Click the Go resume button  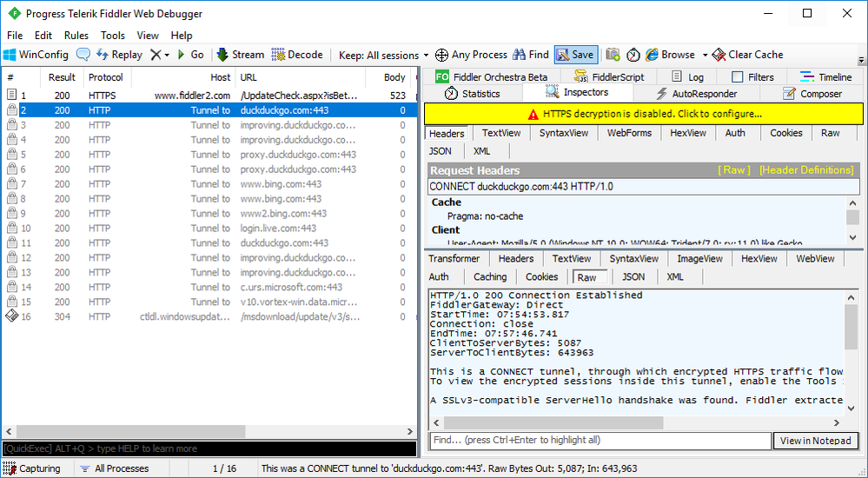[x=191, y=55]
